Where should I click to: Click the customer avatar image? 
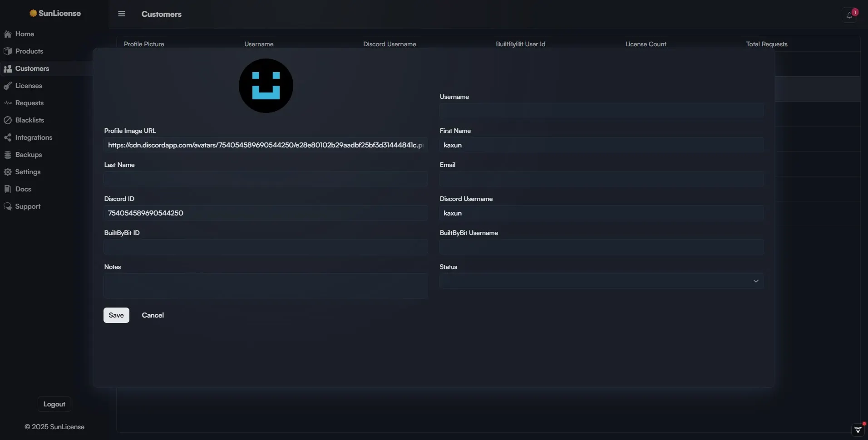(x=266, y=86)
